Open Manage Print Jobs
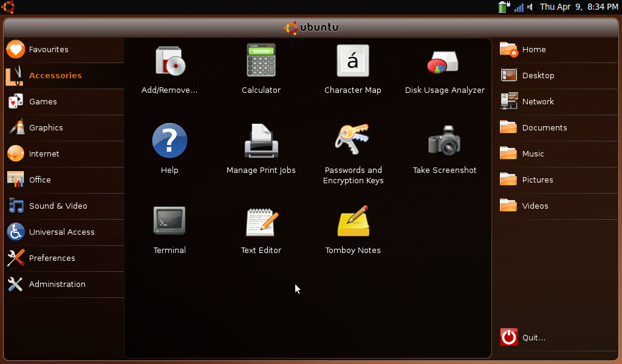Screen dimensions: 622x364 coord(261,149)
